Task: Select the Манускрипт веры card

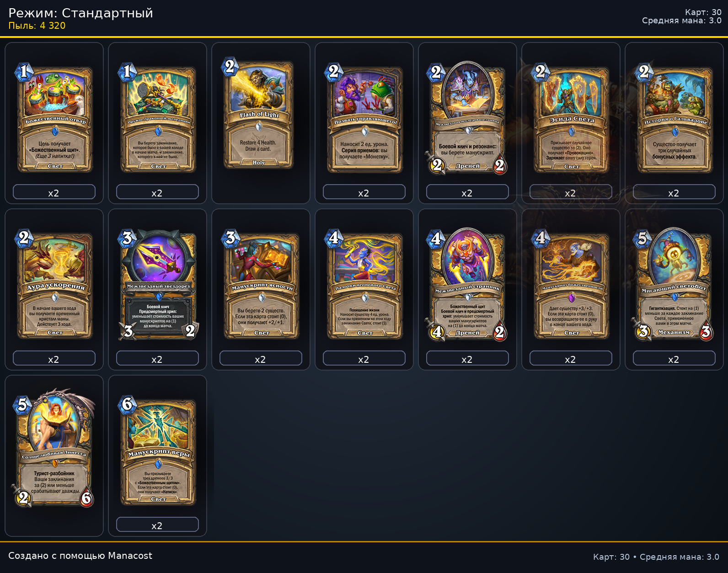Action: tap(157, 451)
